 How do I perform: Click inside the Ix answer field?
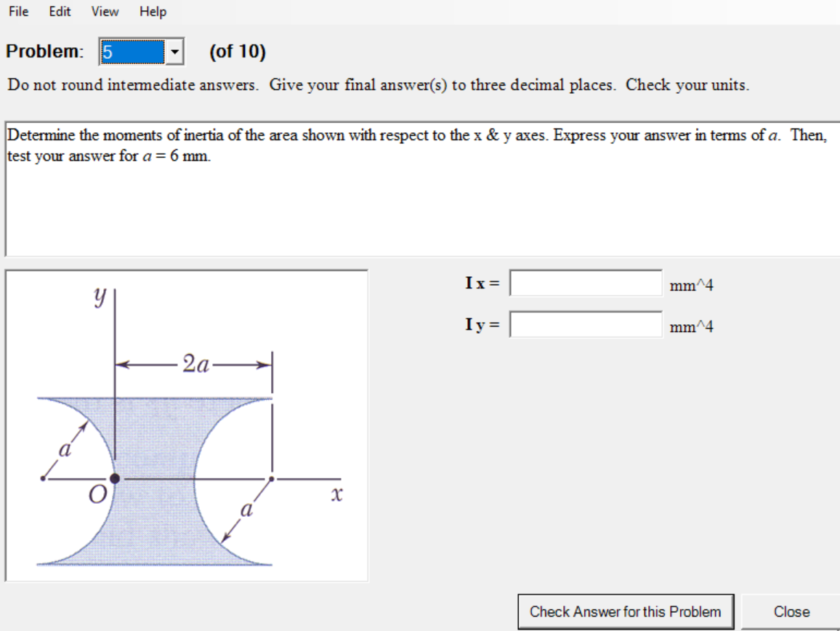pos(585,283)
